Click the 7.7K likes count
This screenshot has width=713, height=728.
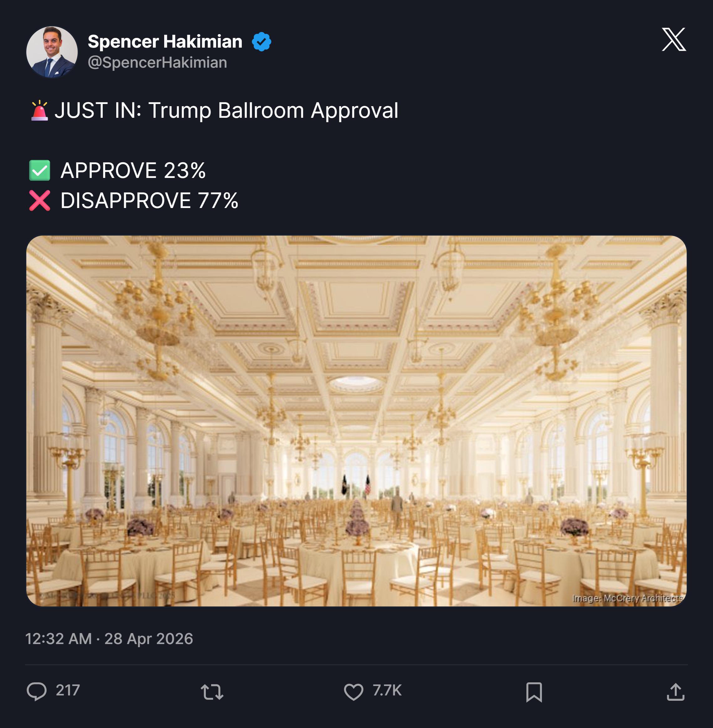(x=387, y=690)
